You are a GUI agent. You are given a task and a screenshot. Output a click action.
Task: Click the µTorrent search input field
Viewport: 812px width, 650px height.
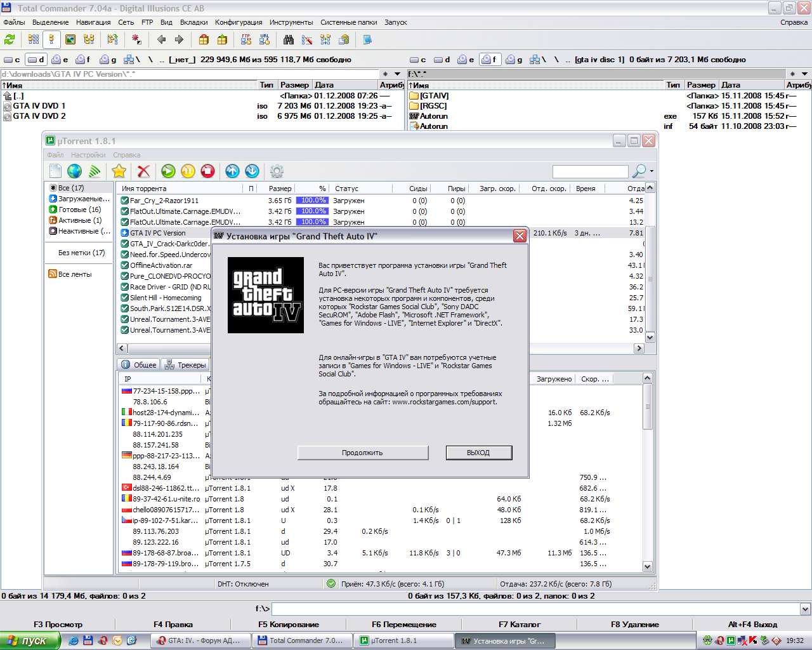tap(590, 171)
